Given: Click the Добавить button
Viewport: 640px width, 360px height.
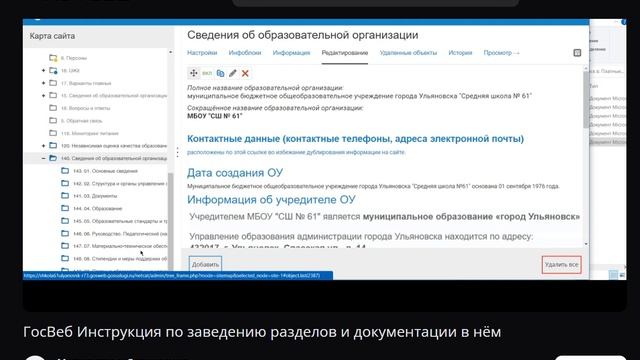Looking at the screenshot, I should click(x=205, y=264).
